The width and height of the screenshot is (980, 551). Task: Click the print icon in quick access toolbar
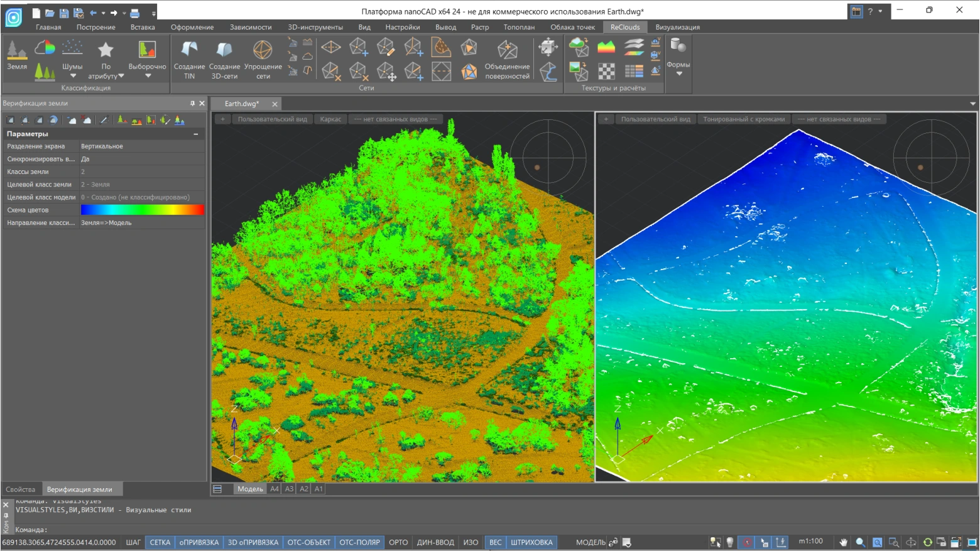coord(134,13)
